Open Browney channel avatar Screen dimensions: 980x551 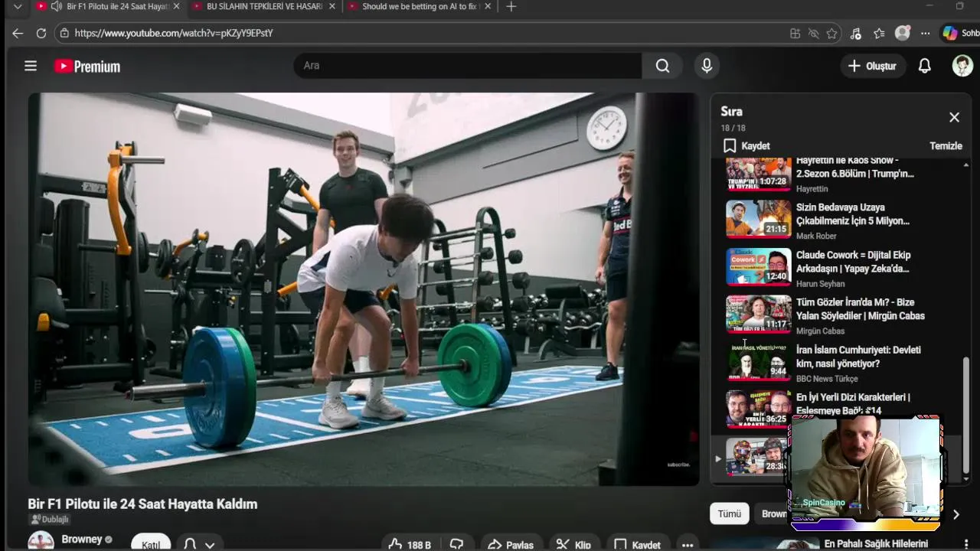[41, 541]
